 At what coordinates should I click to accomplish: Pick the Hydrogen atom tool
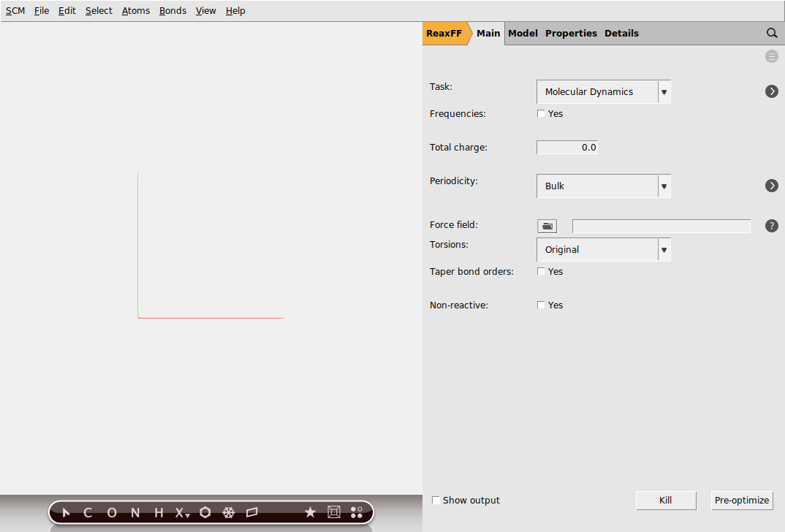(x=158, y=512)
